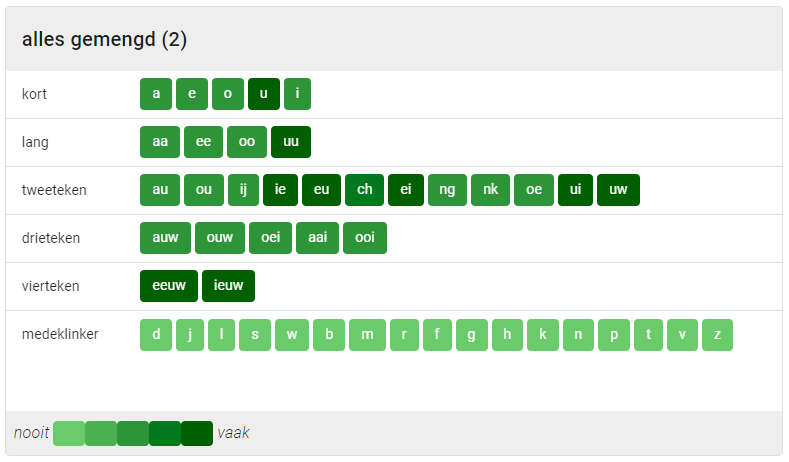Click the 'eeuw' four-letter tile

click(x=168, y=286)
